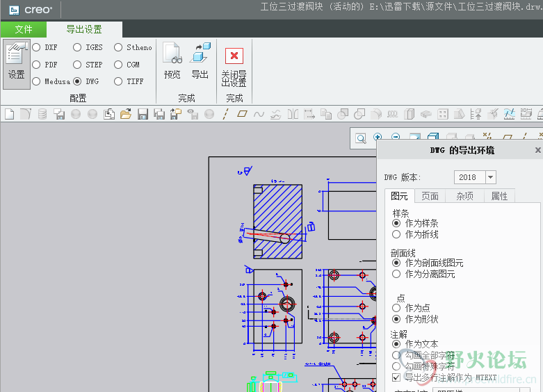Screen dimensions: 543x392
Task: Select the IGES export format radio button
Action: (x=77, y=47)
